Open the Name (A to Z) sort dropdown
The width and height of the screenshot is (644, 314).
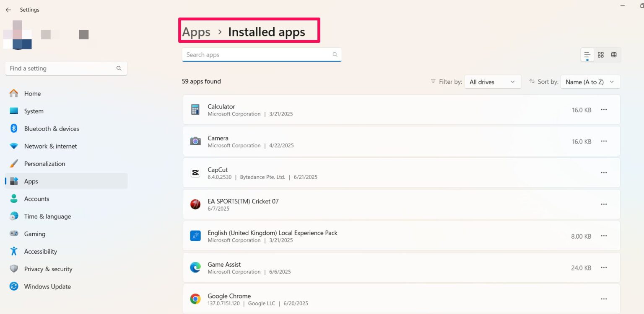click(590, 82)
